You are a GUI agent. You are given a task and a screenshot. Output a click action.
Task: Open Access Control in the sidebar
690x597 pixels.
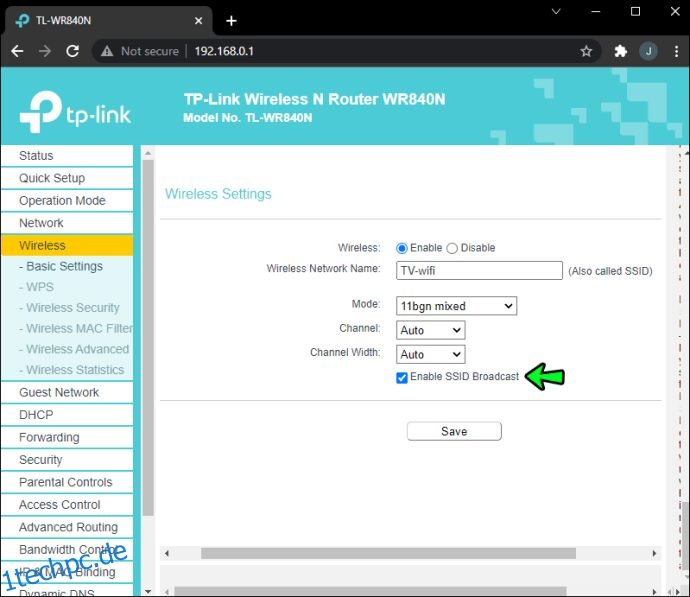(67, 505)
